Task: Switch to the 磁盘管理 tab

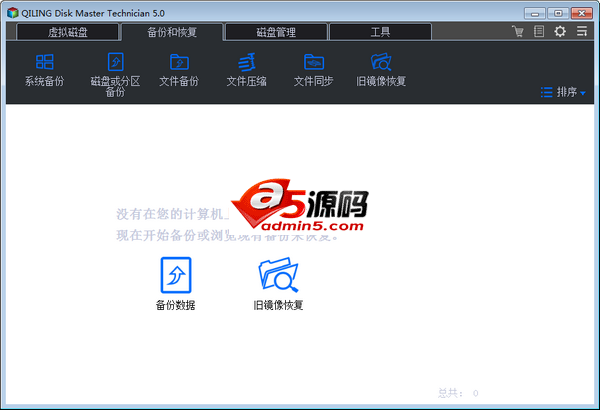Action: tap(276, 32)
